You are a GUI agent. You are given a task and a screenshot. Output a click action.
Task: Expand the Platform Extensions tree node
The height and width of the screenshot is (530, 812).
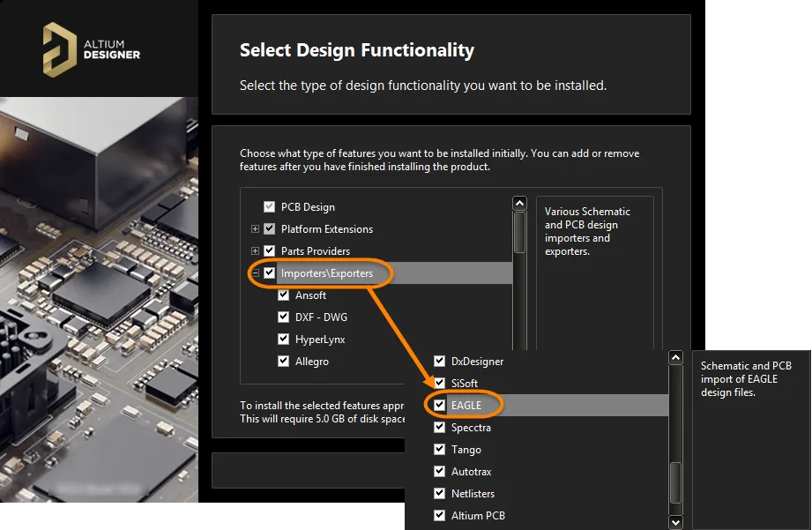(x=255, y=228)
